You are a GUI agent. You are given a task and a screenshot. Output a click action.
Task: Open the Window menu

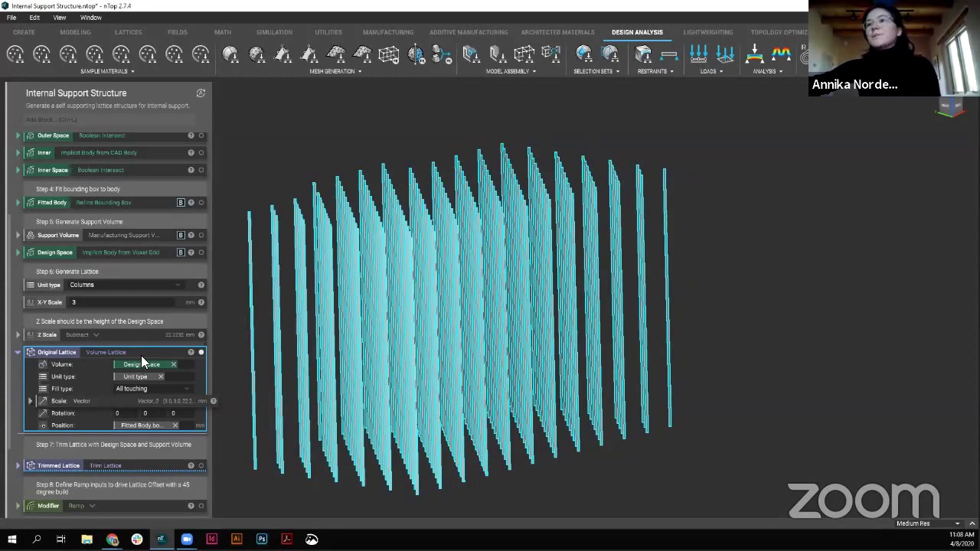point(90,18)
